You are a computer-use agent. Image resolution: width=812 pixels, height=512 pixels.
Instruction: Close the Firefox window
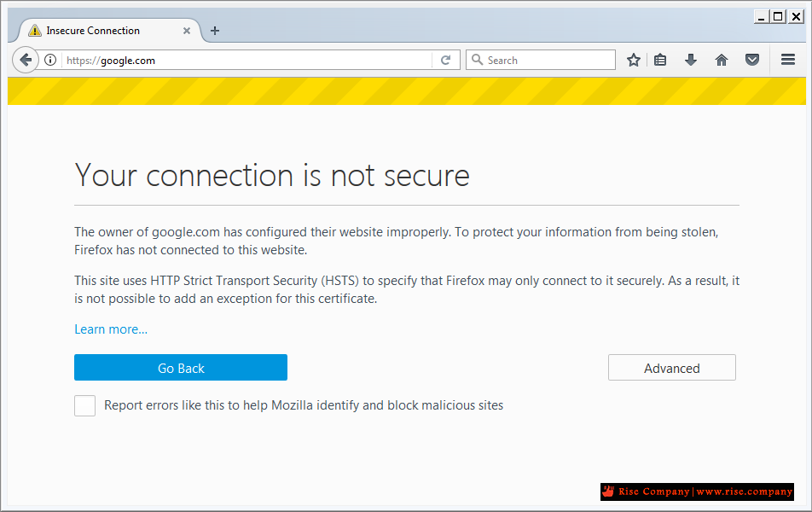[796, 16]
